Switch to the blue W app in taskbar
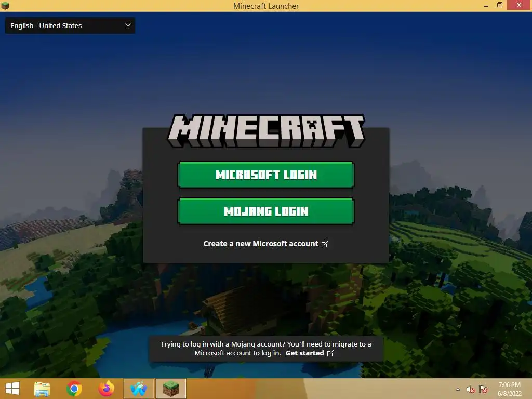This screenshot has width=532, height=399. [138, 389]
